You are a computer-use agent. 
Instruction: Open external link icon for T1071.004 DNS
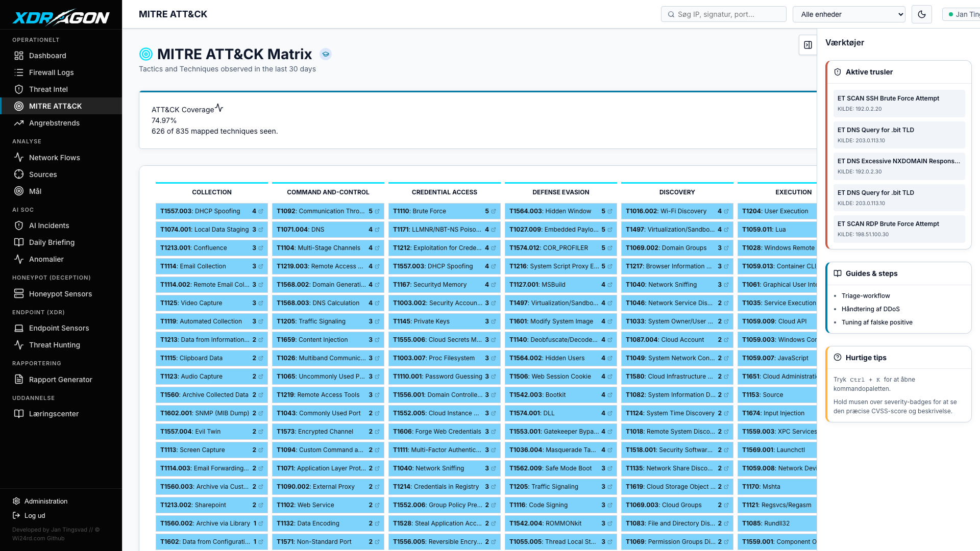pos(377,230)
